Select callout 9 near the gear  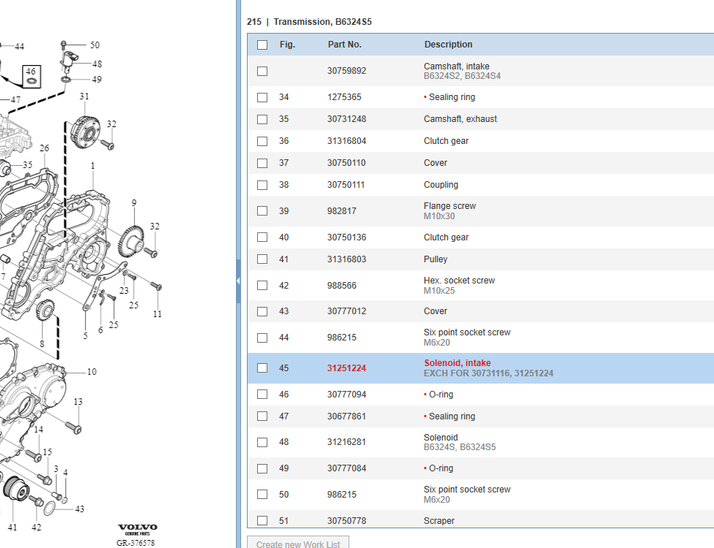click(133, 204)
